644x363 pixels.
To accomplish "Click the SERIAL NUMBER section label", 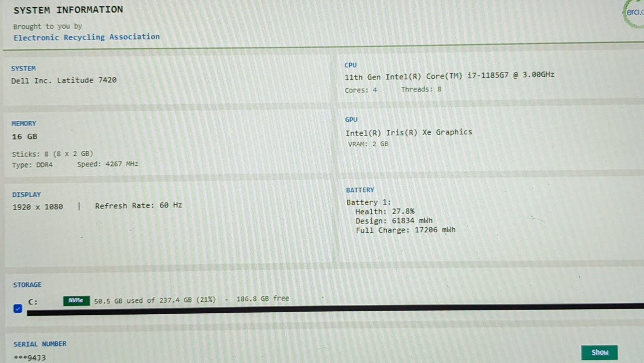I will (40, 344).
